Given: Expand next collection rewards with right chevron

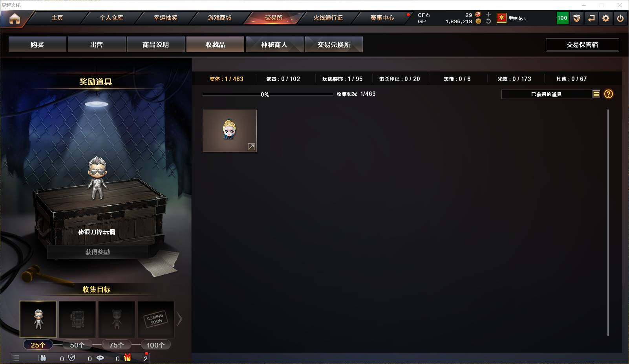Looking at the screenshot, I should pyautogui.click(x=180, y=319).
